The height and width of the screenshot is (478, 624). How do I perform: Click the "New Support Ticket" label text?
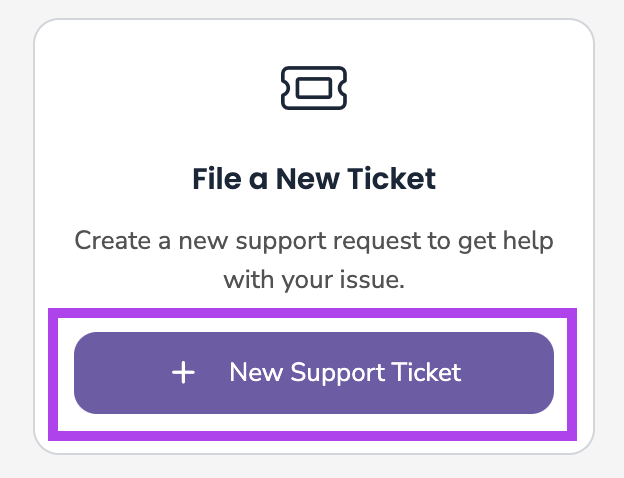pyautogui.click(x=345, y=373)
